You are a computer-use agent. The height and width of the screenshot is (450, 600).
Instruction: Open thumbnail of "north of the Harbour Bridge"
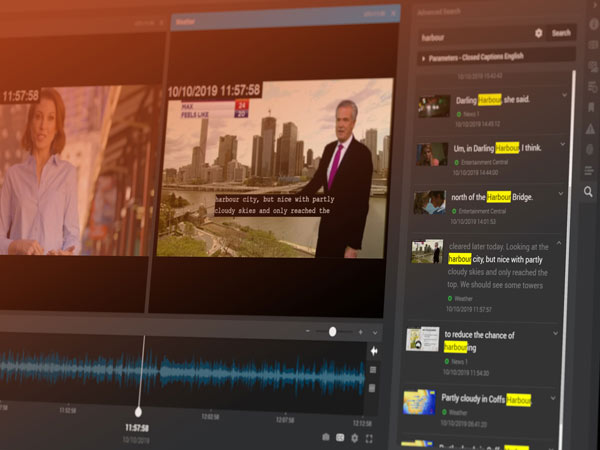coord(430,202)
